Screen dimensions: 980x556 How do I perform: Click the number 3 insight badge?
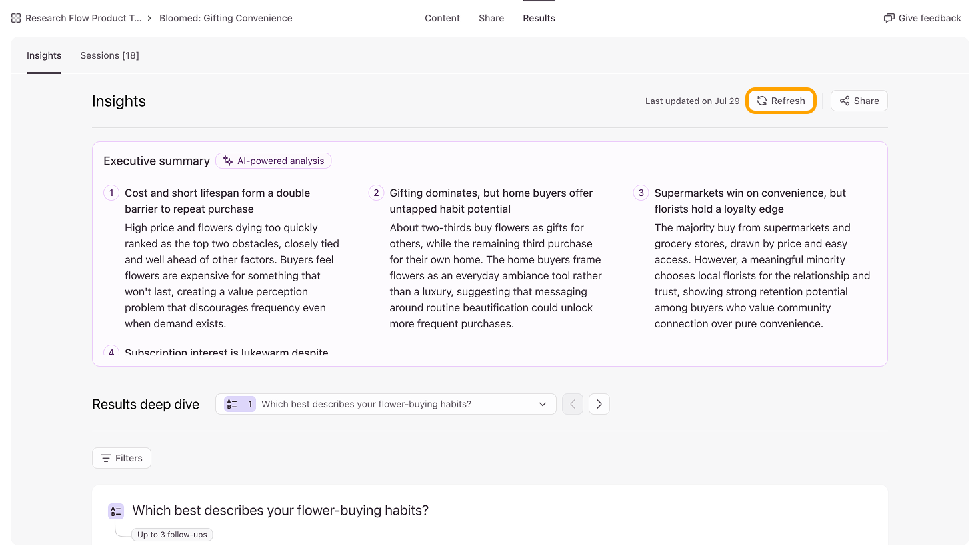coord(641,193)
